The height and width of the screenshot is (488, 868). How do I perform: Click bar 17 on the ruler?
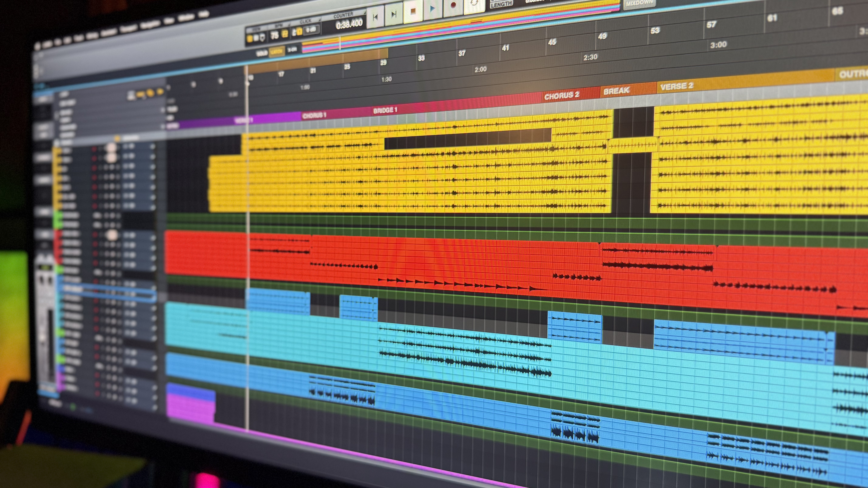[281, 74]
